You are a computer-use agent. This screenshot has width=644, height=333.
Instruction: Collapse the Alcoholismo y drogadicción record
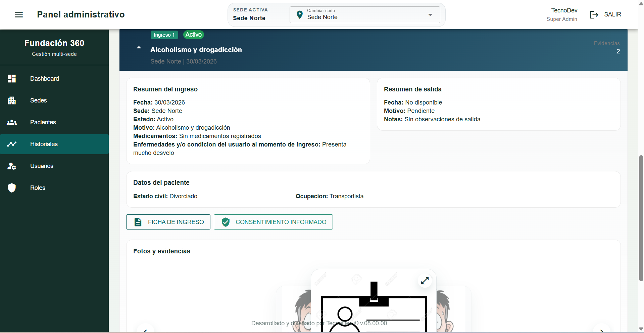(139, 47)
